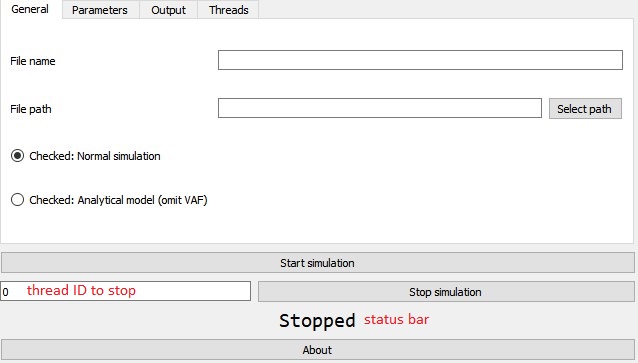Click the Start simulation button
638x363 pixels.
pos(317,263)
